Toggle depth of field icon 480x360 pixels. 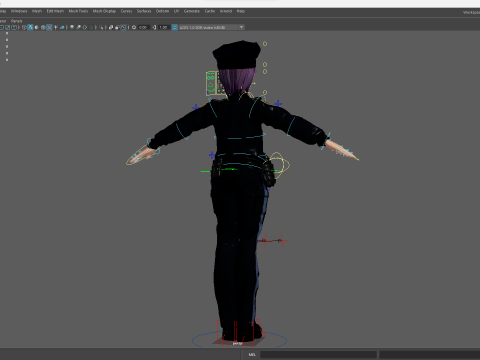coord(92,27)
